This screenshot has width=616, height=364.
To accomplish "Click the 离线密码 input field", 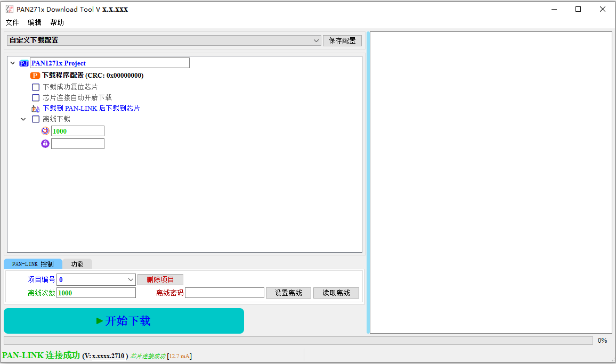I will [224, 293].
